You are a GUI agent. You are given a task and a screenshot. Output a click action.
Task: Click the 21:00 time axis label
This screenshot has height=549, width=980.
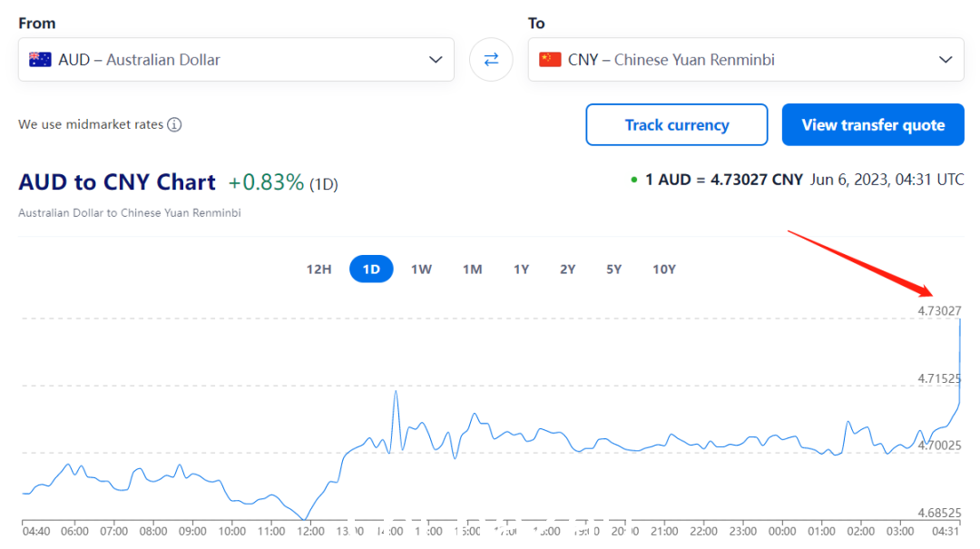pyautogui.click(x=664, y=532)
